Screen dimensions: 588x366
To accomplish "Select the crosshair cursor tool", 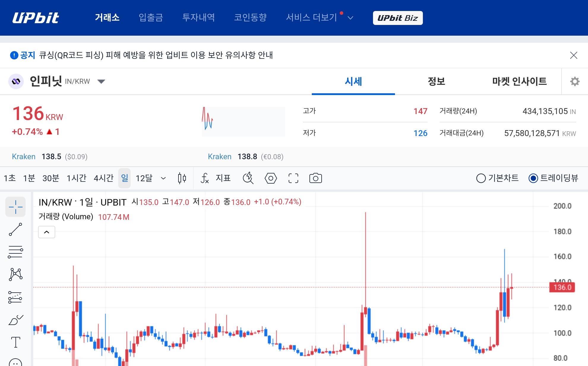I will pos(15,207).
